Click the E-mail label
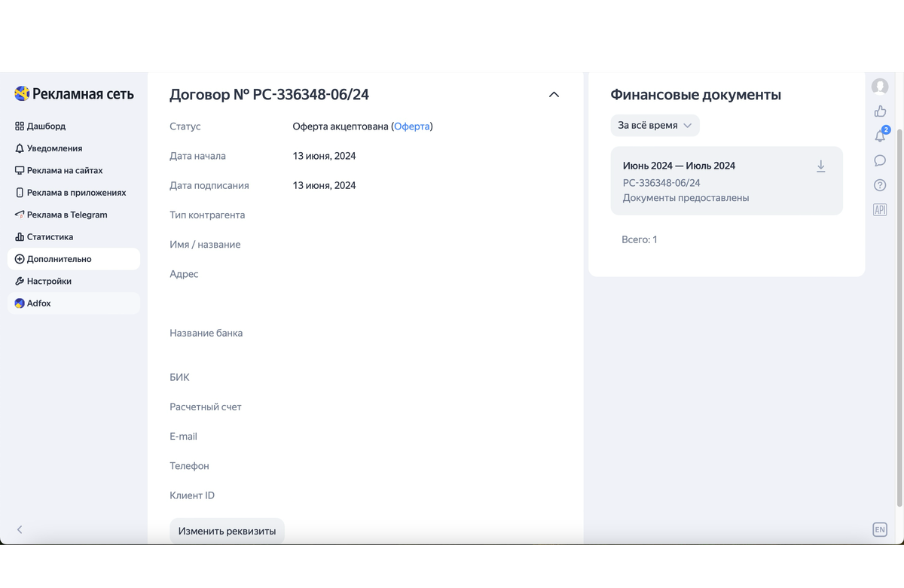The height and width of the screenshot is (588, 904). point(183,436)
